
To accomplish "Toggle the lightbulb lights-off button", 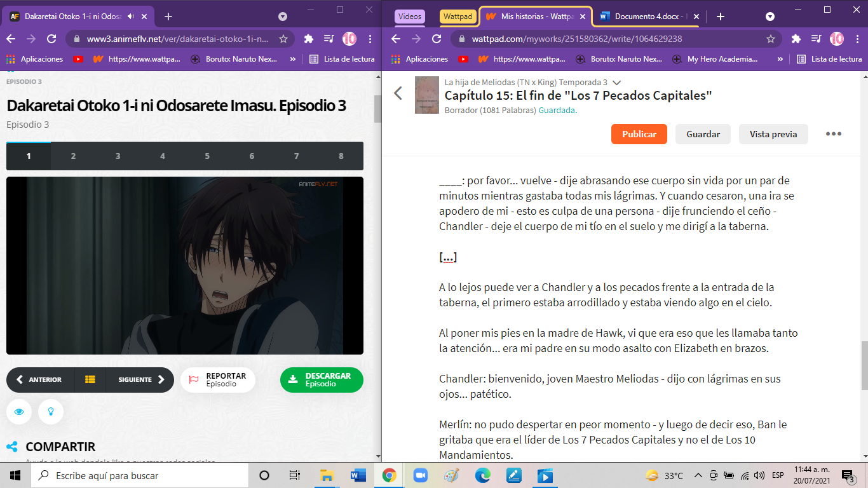I will (x=51, y=412).
